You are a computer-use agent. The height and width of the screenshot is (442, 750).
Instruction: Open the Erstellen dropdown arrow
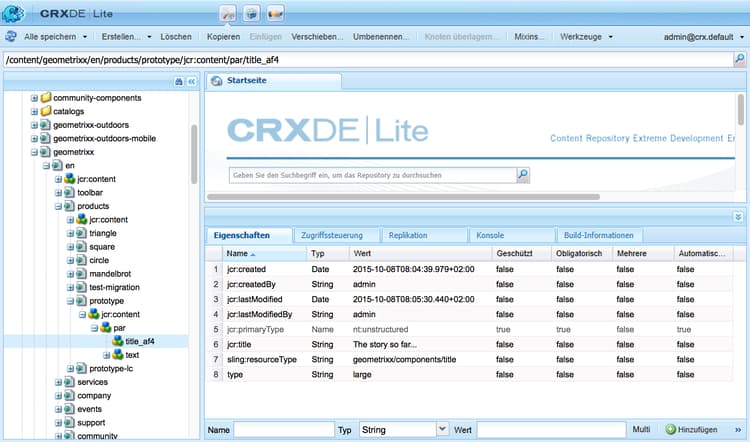coord(149,37)
